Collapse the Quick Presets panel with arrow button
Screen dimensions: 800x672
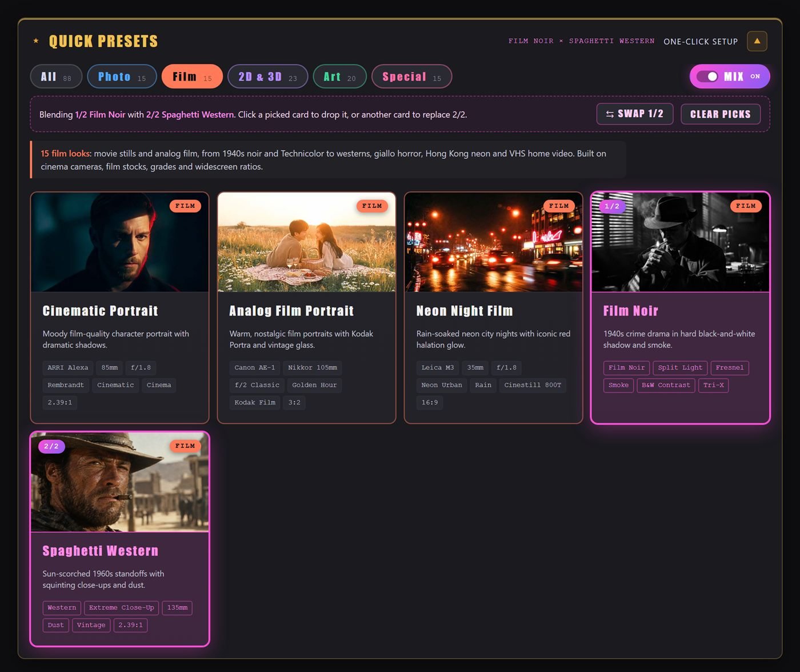click(x=757, y=41)
